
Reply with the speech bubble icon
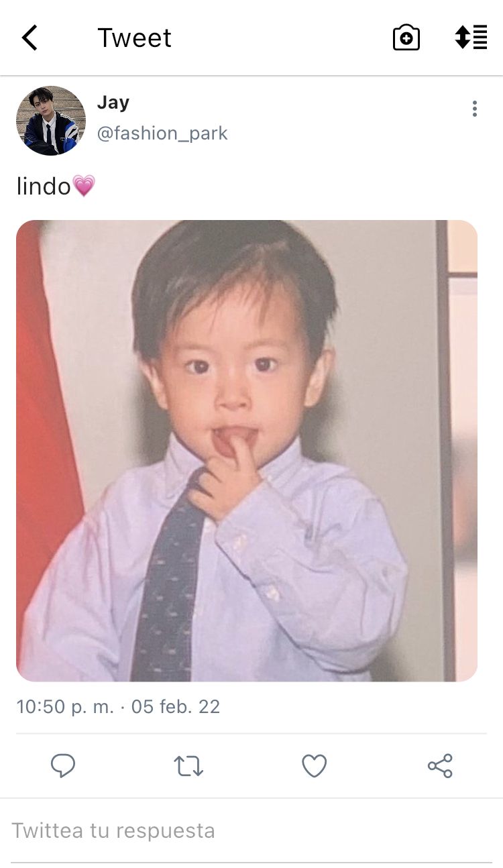pos(63,765)
